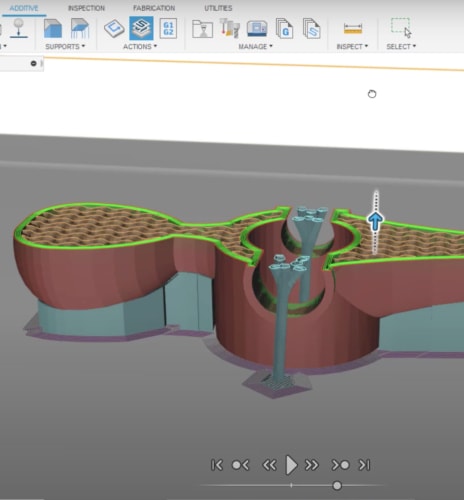Click the fast-forward double-arrow button
The image size is (464, 500).
(312, 465)
